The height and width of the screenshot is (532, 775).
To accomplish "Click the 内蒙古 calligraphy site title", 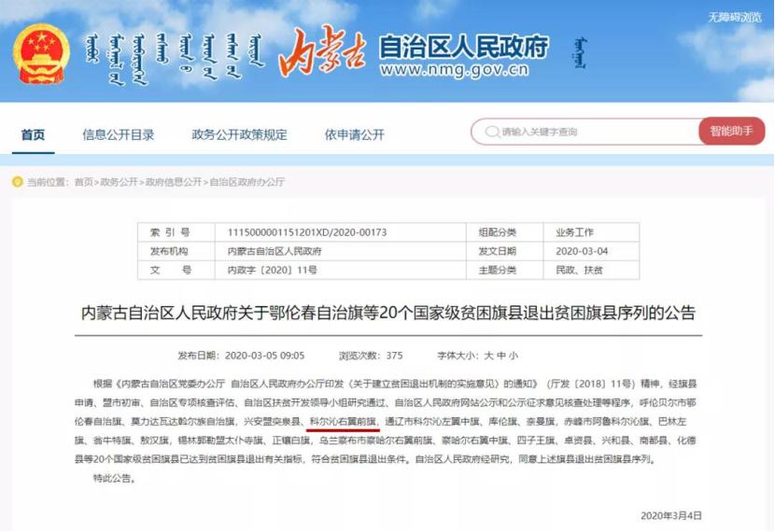I will click(322, 52).
